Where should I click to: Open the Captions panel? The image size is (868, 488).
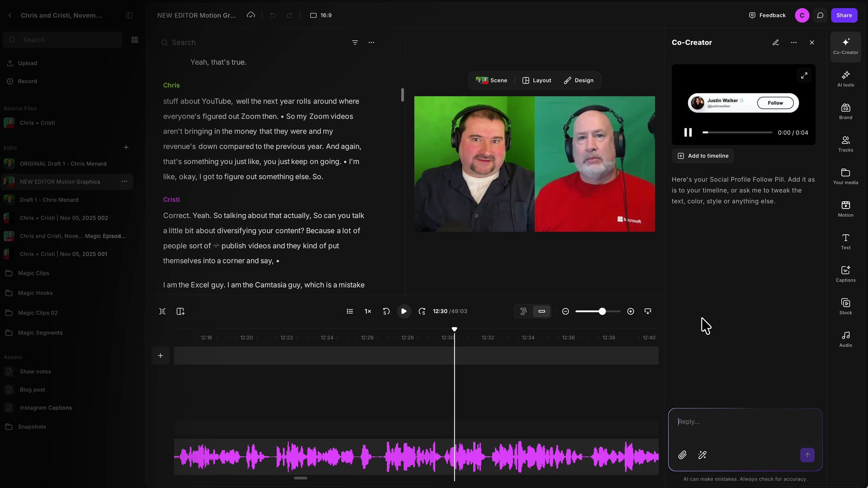tap(845, 274)
